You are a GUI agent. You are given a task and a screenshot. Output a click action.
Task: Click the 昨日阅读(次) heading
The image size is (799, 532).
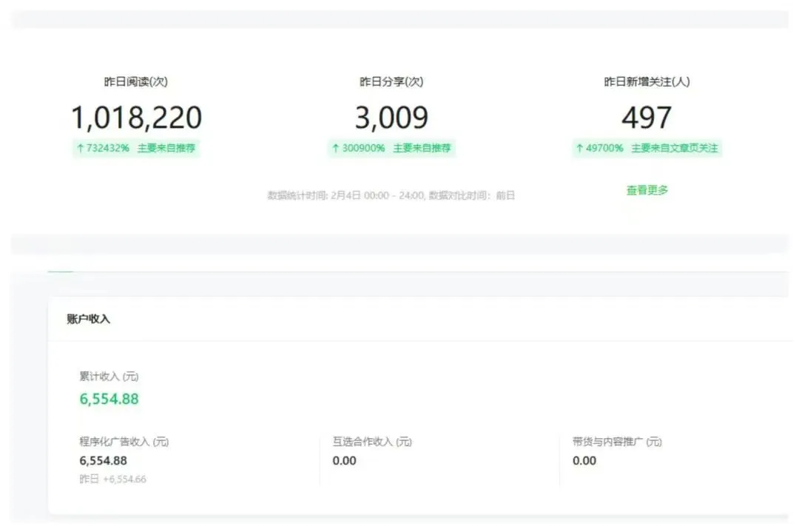136,82
